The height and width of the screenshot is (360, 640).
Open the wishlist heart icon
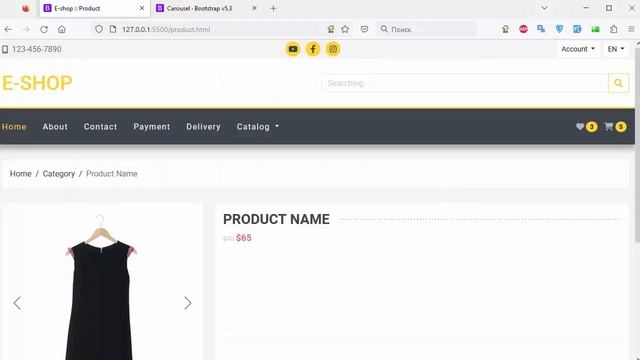[580, 127]
